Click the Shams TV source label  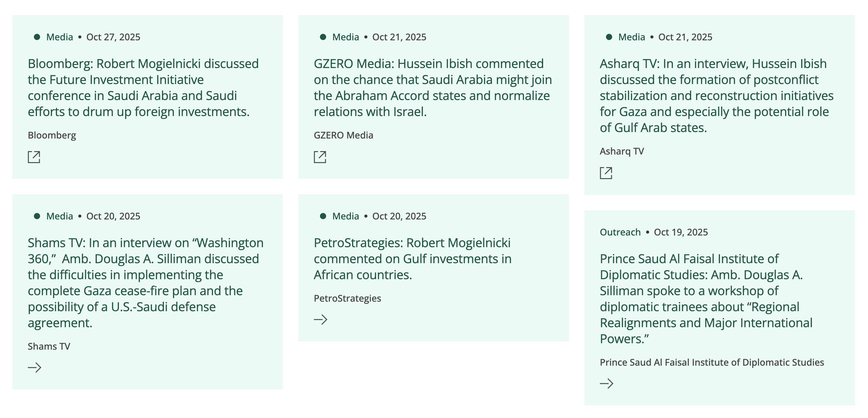click(x=49, y=346)
